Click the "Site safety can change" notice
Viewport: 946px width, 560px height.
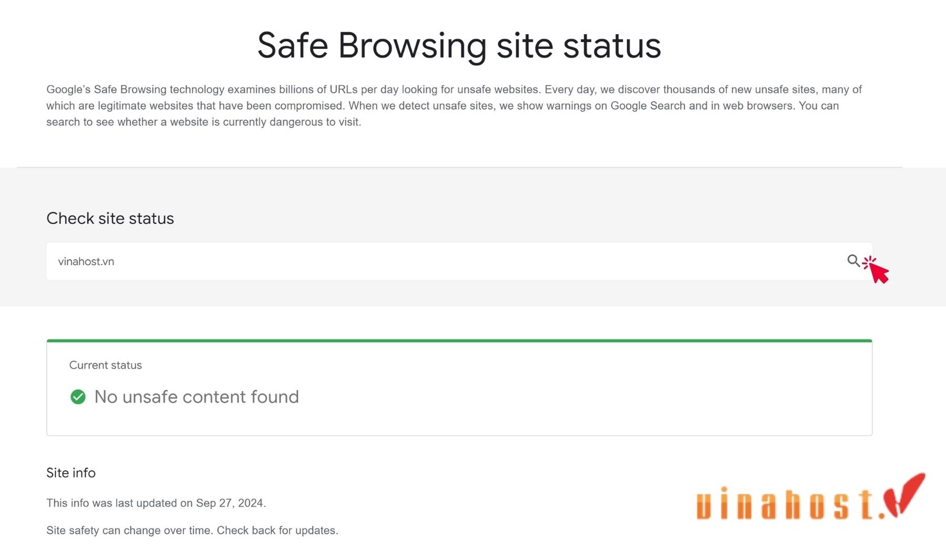[192, 530]
